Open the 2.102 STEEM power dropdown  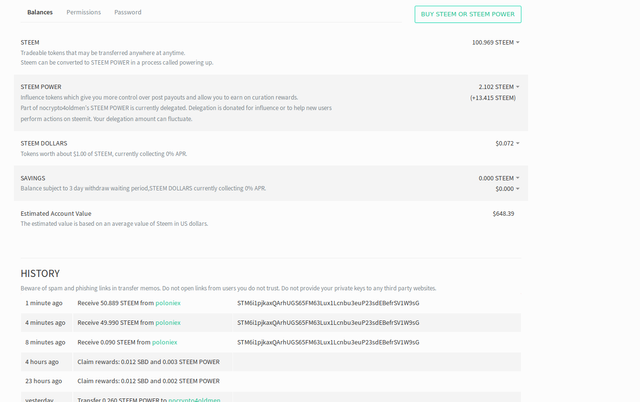[x=499, y=87]
